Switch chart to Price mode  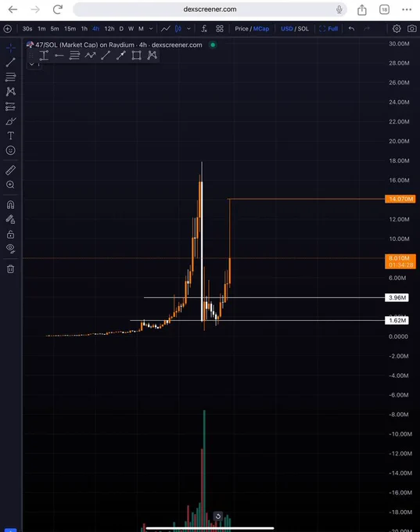pyautogui.click(x=242, y=29)
